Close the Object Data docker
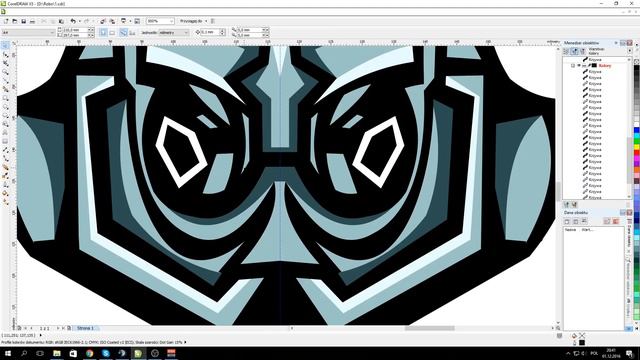640x360 pixels. click(x=629, y=213)
